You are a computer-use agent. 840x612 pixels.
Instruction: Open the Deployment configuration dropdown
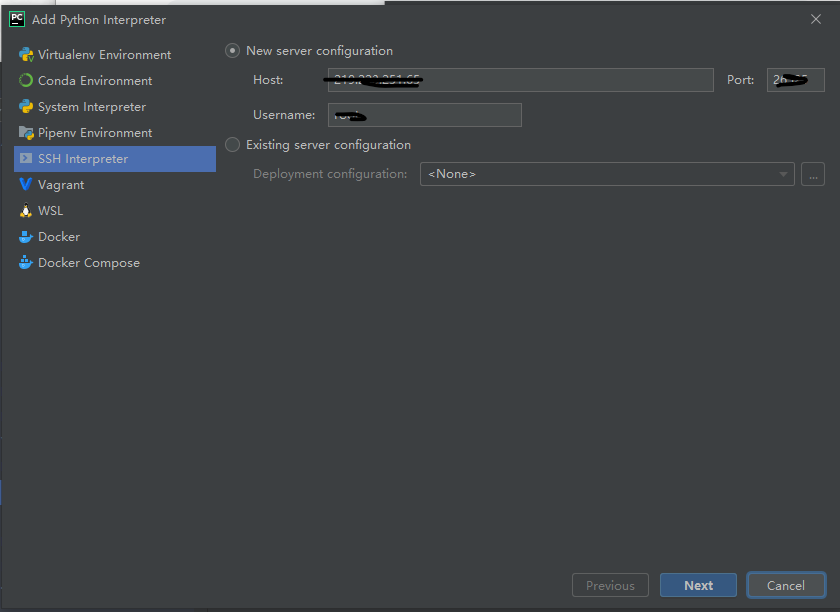pos(607,174)
